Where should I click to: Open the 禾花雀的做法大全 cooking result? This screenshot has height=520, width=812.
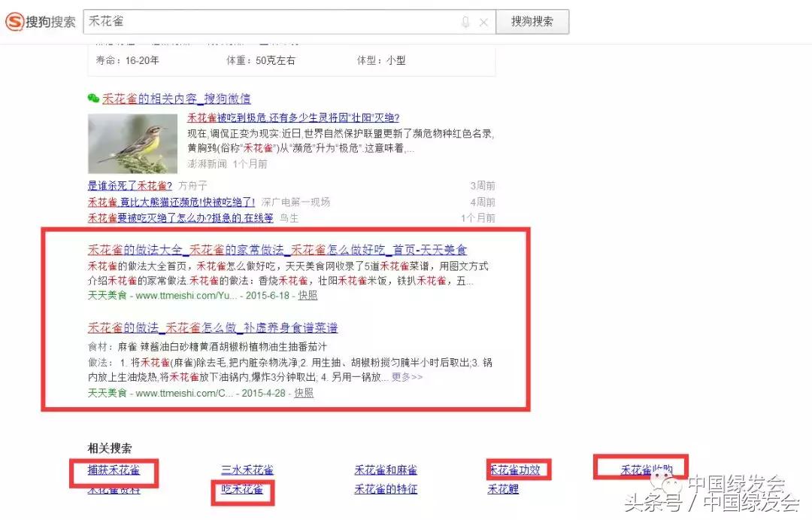coord(256,249)
